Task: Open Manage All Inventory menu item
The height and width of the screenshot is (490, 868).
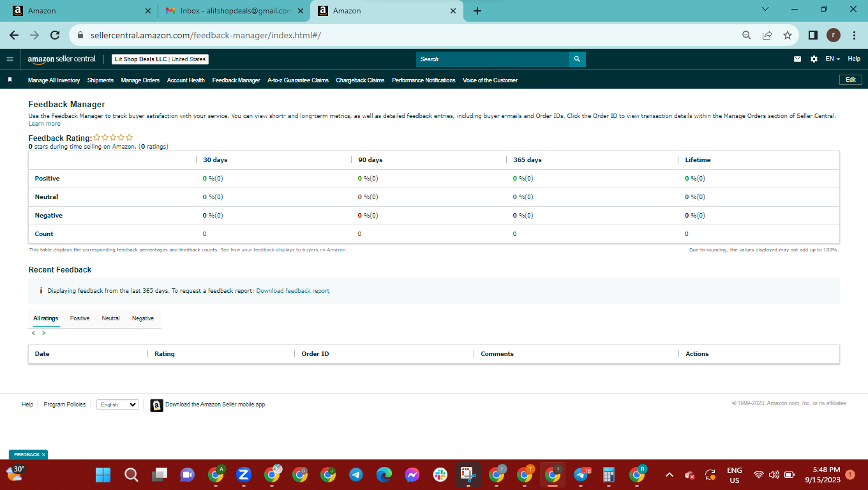Action: point(54,80)
